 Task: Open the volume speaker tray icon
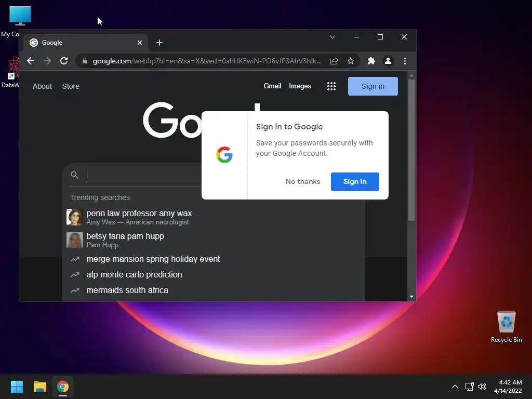pyautogui.click(x=482, y=387)
